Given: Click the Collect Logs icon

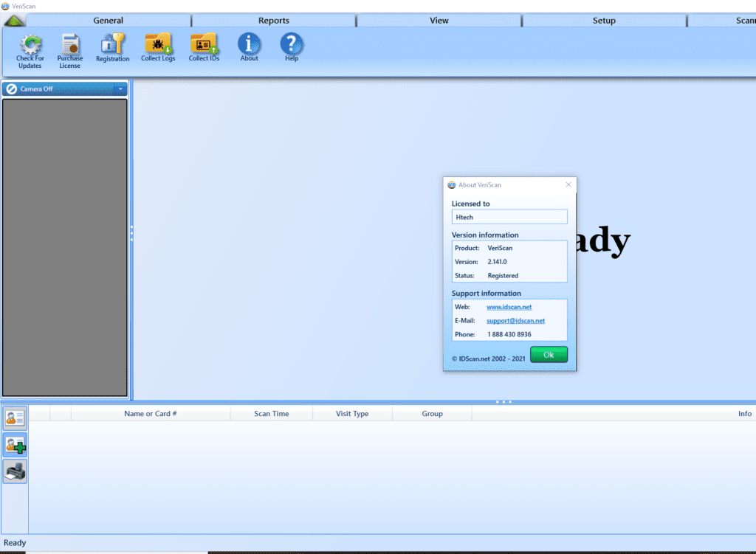Looking at the screenshot, I should (x=158, y=44).
